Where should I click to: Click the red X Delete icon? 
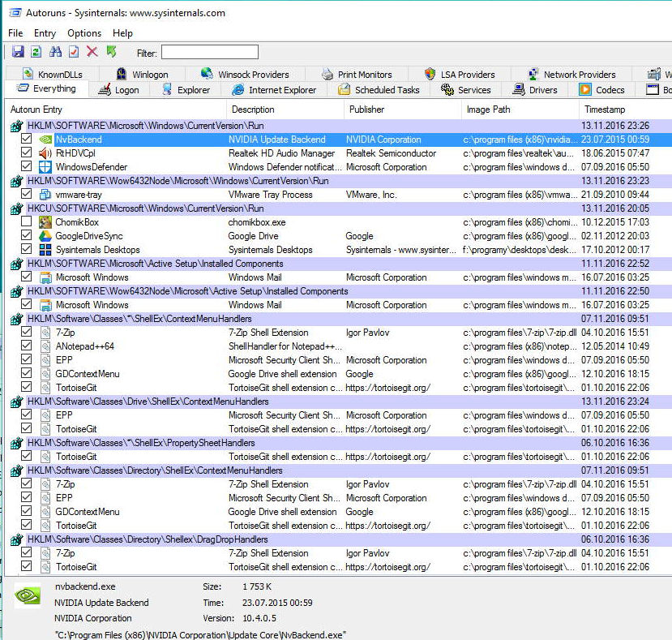click(92, 52)
